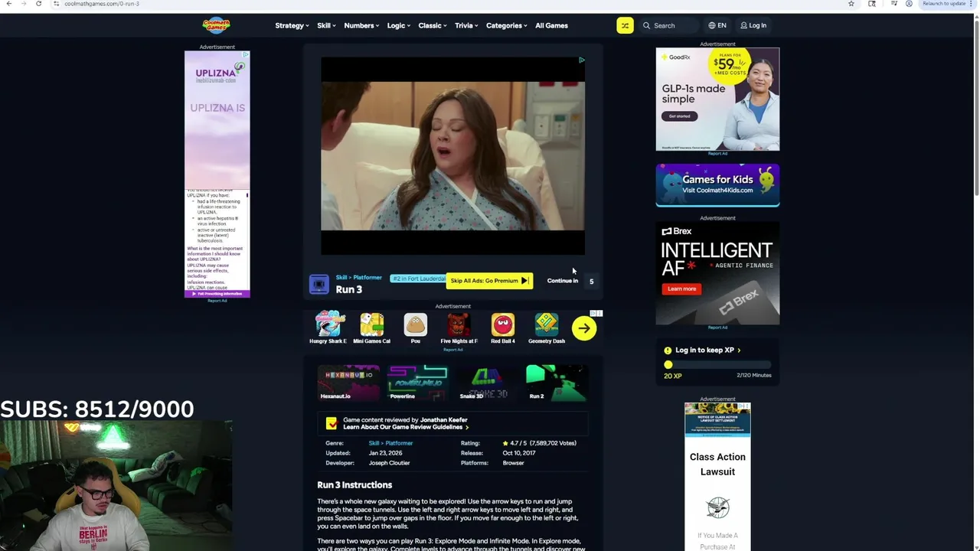Click the XP progress bar
The width and height of the screenshot is (980, 551).
(718, 365)
